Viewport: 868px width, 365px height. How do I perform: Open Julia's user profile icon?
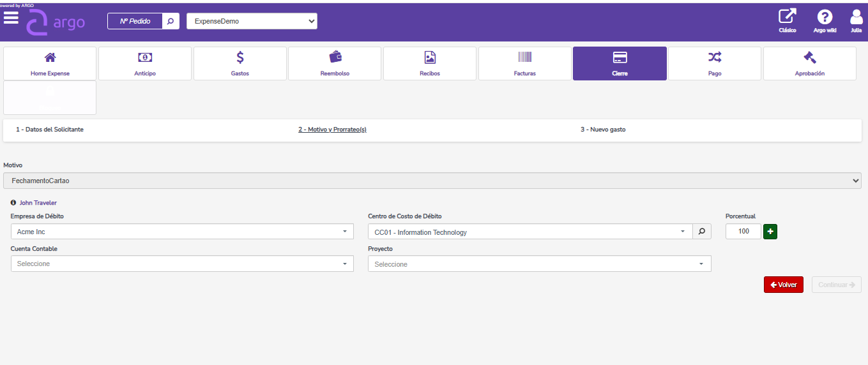click(856, 20)
